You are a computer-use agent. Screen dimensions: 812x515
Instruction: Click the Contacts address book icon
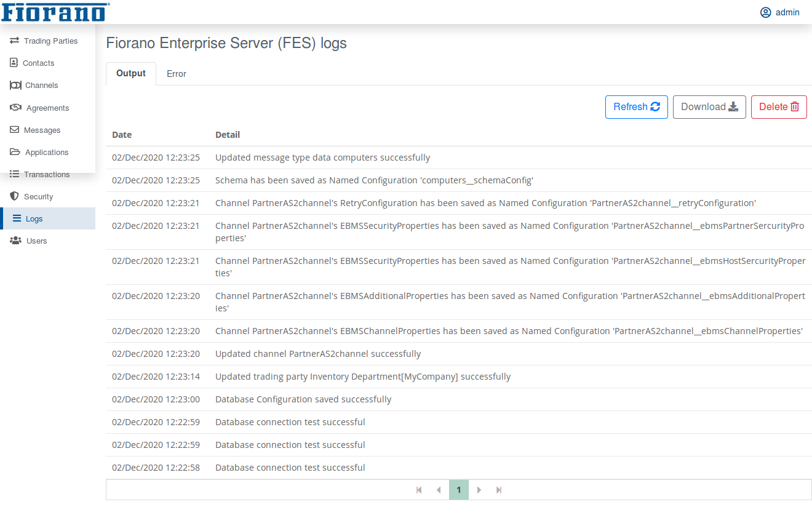click(x=14, y=63)
